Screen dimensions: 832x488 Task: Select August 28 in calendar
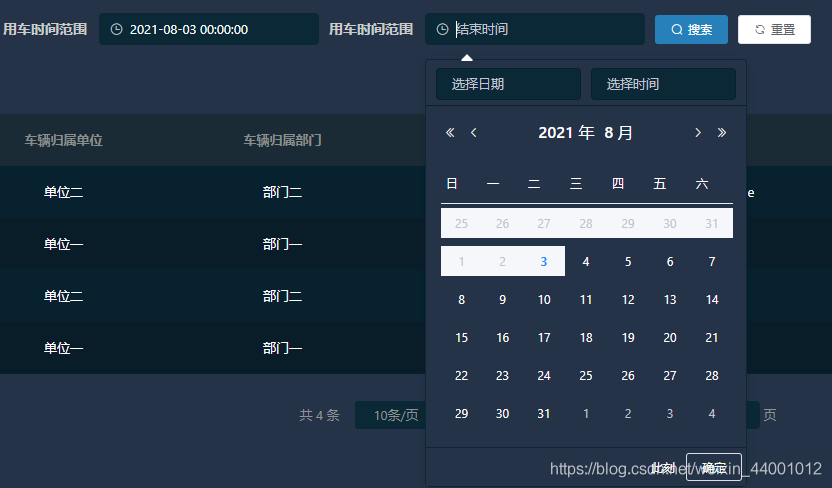pos(712,376)
